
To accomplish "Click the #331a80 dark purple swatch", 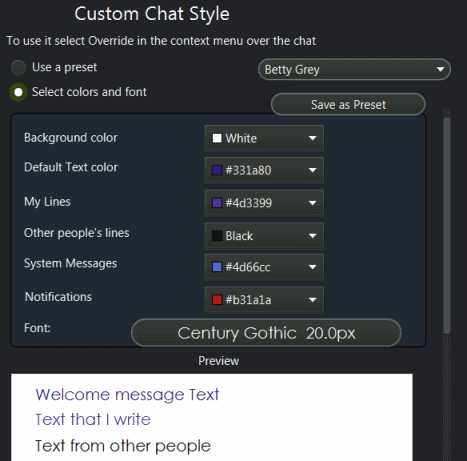I will [x=217, y=170].
